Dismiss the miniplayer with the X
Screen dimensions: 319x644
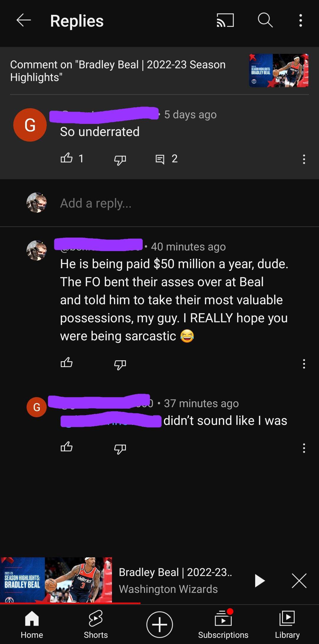coord(299,581)
